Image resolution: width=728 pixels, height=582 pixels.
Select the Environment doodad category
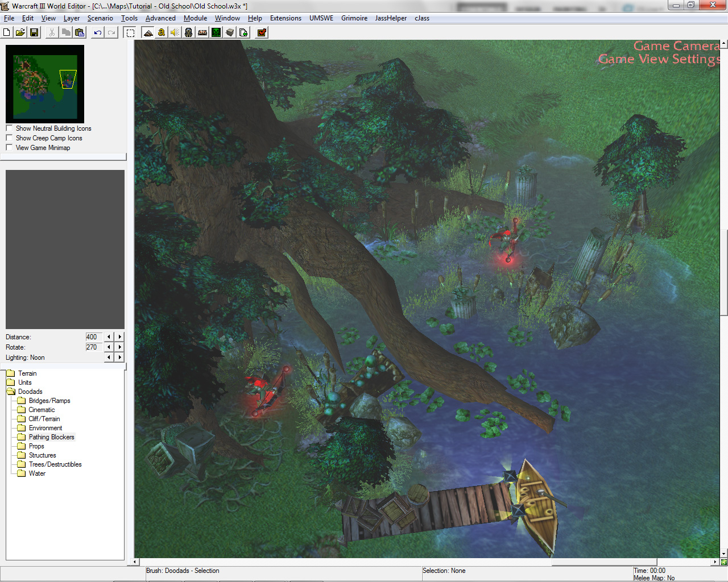pyautogui.click(x=45, y=428)
